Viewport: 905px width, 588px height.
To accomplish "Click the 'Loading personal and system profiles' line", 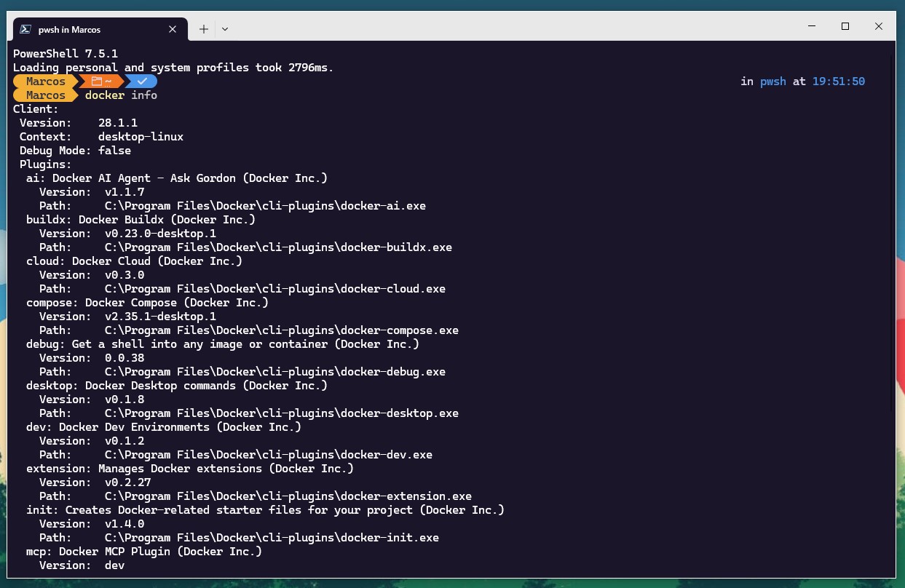I will pos(173,68).
